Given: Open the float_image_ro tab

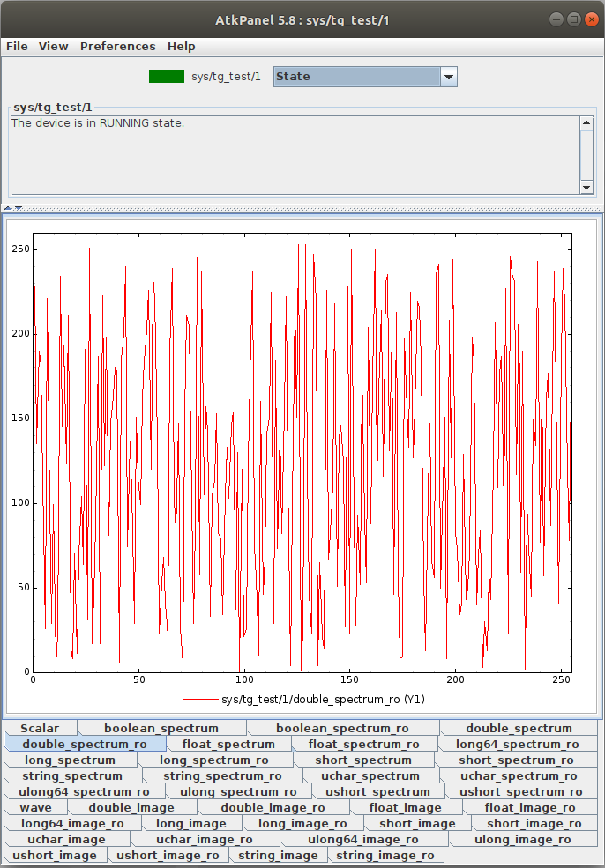Looking at the screenshot, I should (x=530, y=808).
